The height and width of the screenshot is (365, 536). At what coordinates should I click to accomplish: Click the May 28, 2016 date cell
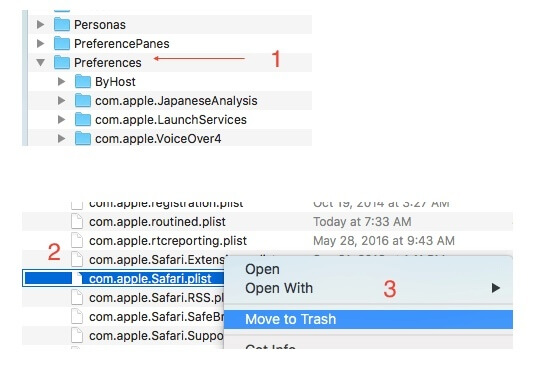[384, 241]
